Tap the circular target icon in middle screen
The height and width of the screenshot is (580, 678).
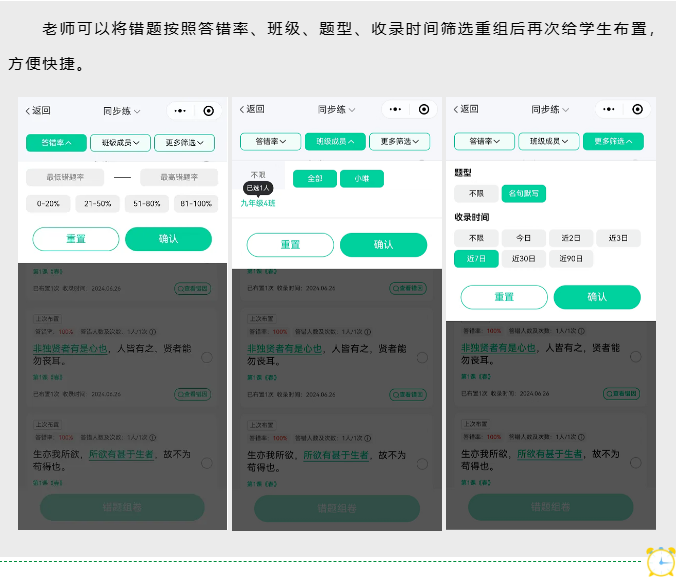click(424, 109)
